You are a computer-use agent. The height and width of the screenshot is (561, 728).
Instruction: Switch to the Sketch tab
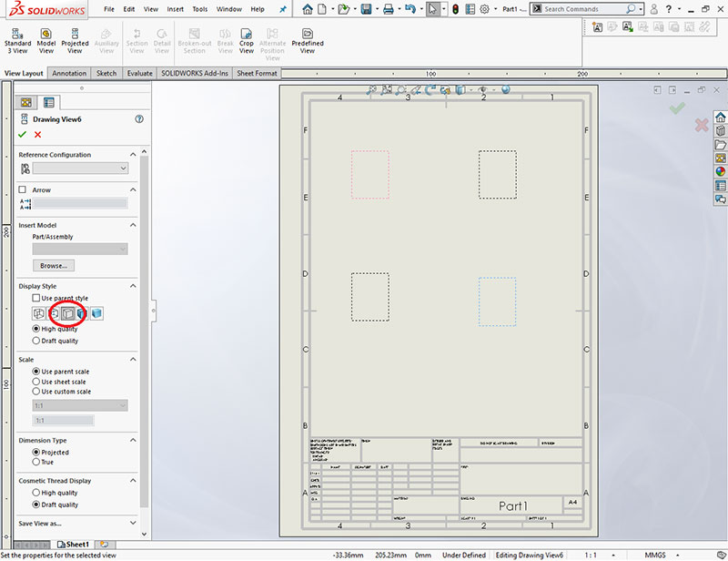click(106, 73)
